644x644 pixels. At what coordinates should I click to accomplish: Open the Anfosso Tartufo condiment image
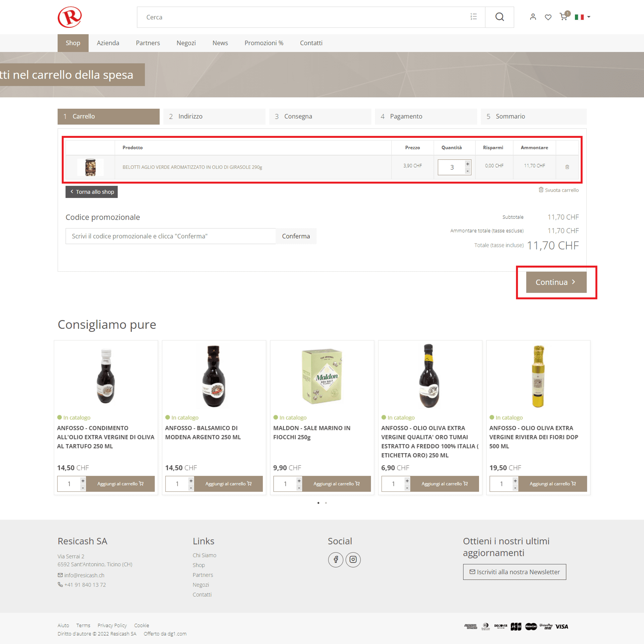pyautogui.click(x=106, y=376)
